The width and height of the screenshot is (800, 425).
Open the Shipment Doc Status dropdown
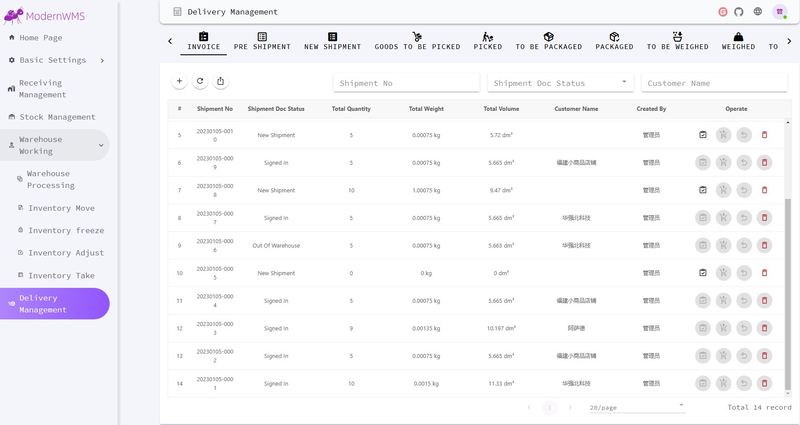[560, 83]
